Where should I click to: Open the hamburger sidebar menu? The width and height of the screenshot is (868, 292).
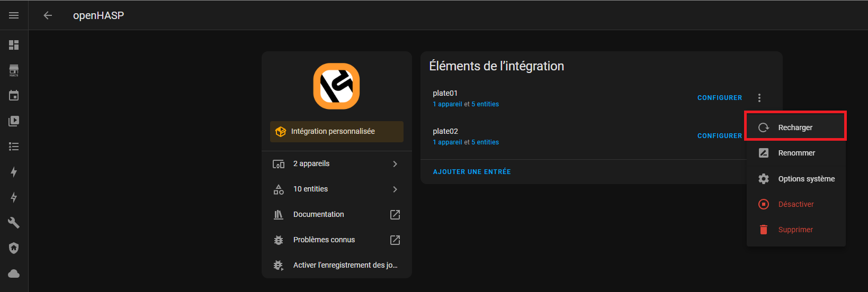click(x=14, y=15)
